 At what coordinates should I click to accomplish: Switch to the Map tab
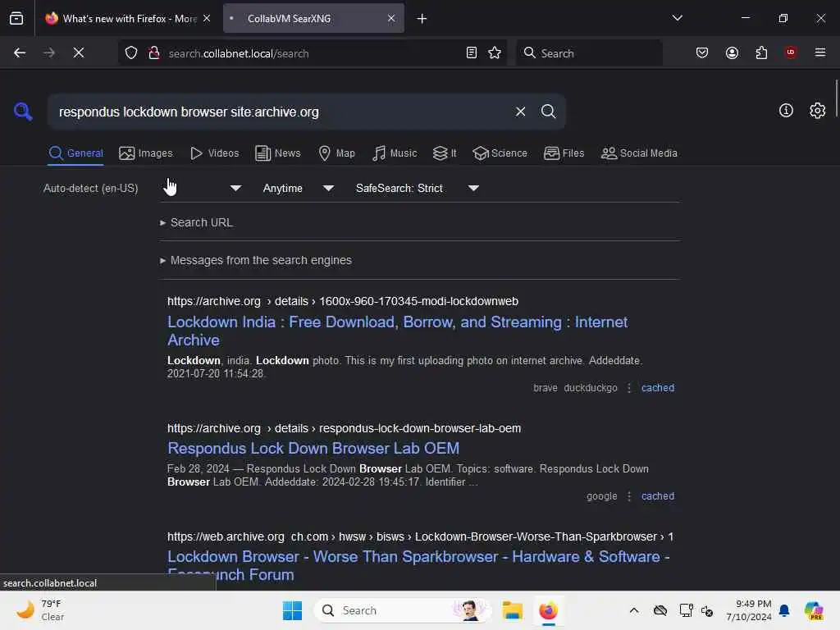336,153
